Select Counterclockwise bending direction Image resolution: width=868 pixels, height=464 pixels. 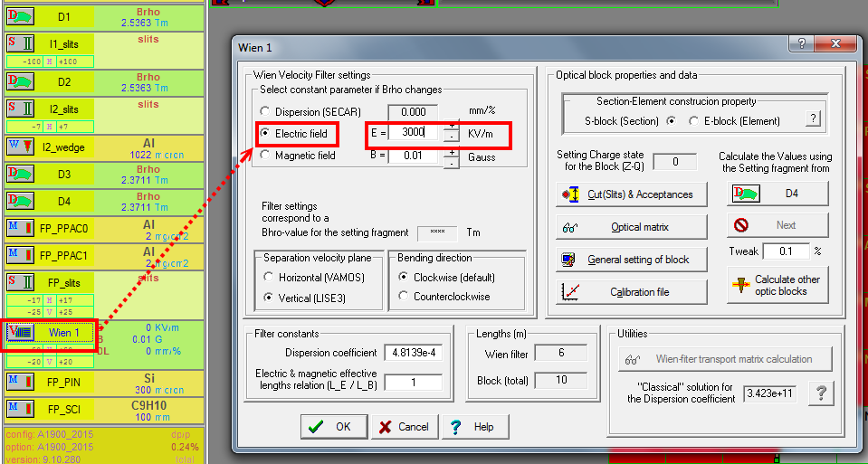[x=402, y=297]
